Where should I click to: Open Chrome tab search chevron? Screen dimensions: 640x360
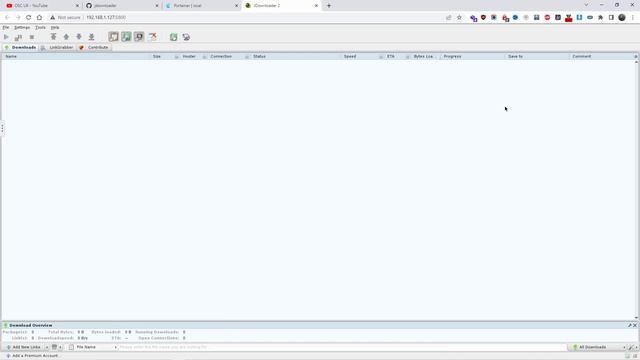586,5
